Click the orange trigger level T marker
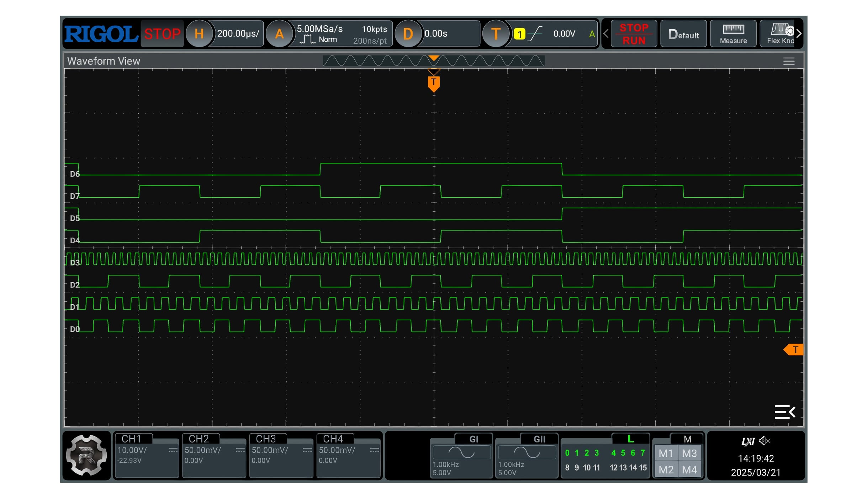This screenshot has width=868, height=498. point(793,350)
